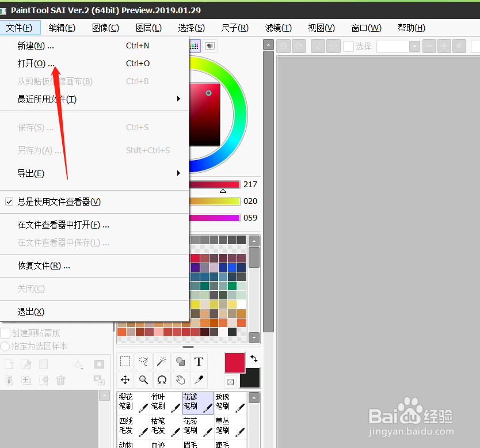The image size is (480, 448).
Task: Click the layer mask circle icon
Action: (x=99, y=364)
